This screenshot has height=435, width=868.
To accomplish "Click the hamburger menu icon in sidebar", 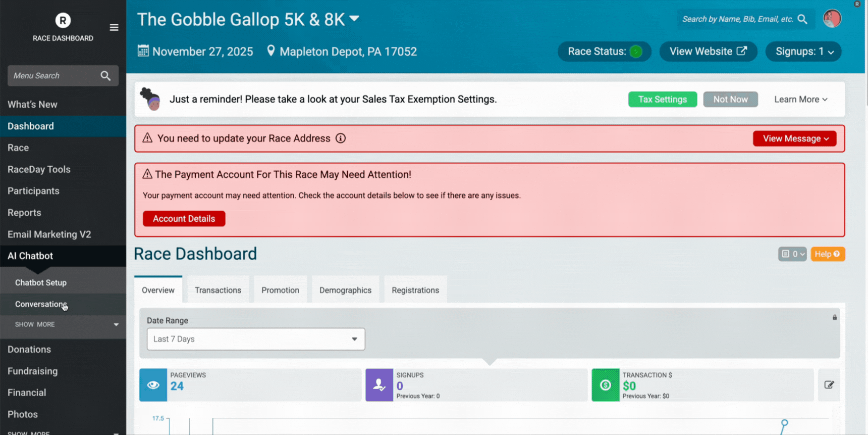I will point(114,27).
